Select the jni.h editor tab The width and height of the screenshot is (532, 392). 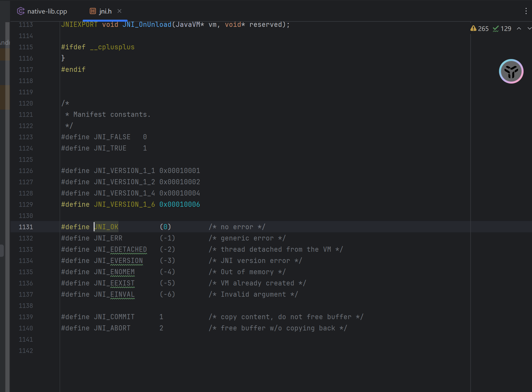point(105,11)
